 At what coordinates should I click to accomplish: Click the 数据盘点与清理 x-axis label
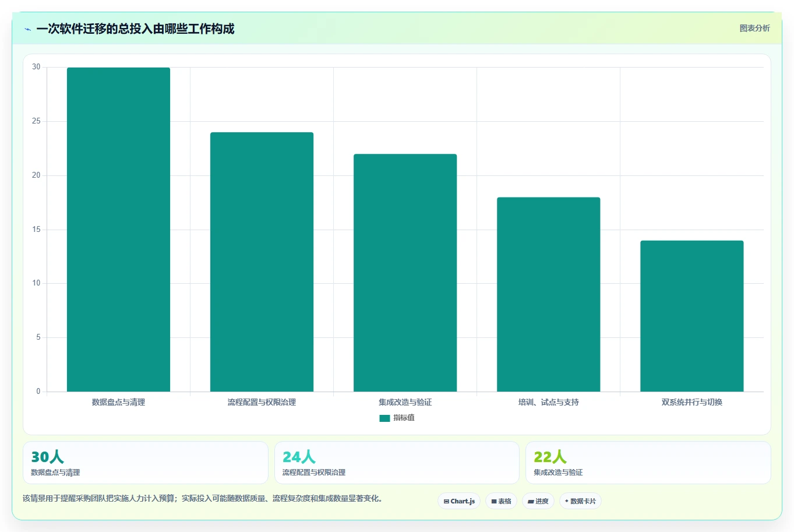(x=118, y=402)
